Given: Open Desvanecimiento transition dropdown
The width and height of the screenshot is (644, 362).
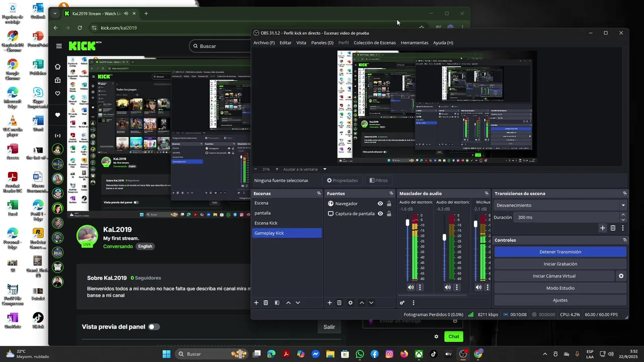Looking at the screenshot, I should [x=560, y=205].
